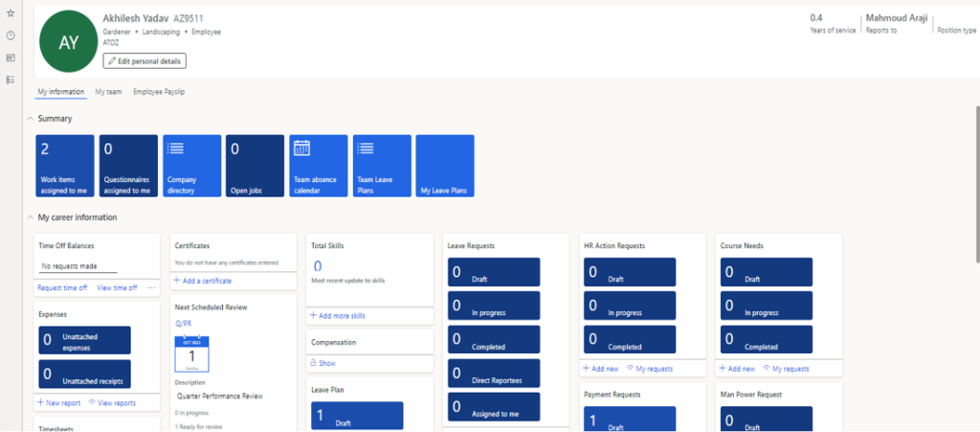Switch to the My team tab

108,92
